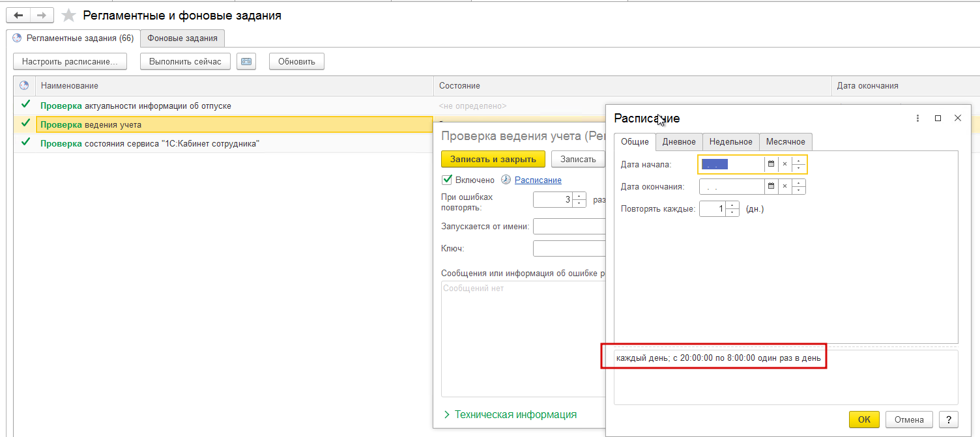Switch to the Дневное tab
This screenshot has width=980, height=437.
point(679,141)
